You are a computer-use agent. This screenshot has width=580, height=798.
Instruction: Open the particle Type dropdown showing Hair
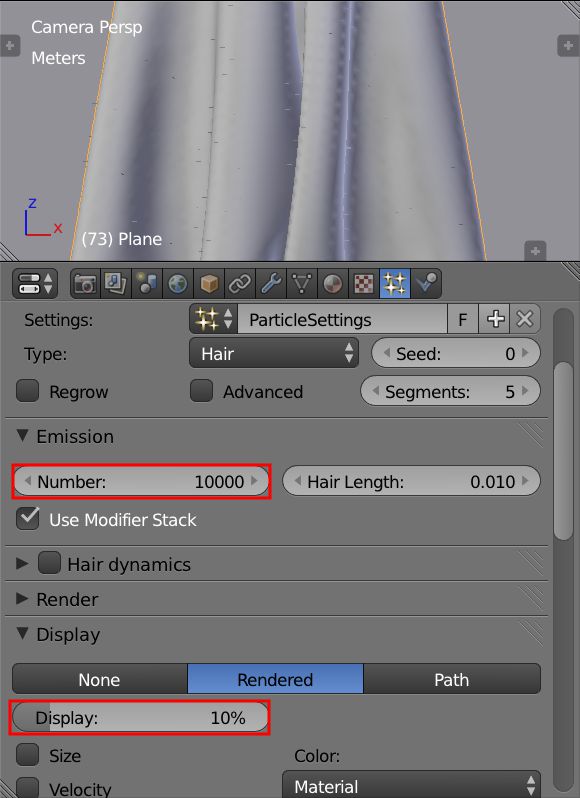point(274,353)
